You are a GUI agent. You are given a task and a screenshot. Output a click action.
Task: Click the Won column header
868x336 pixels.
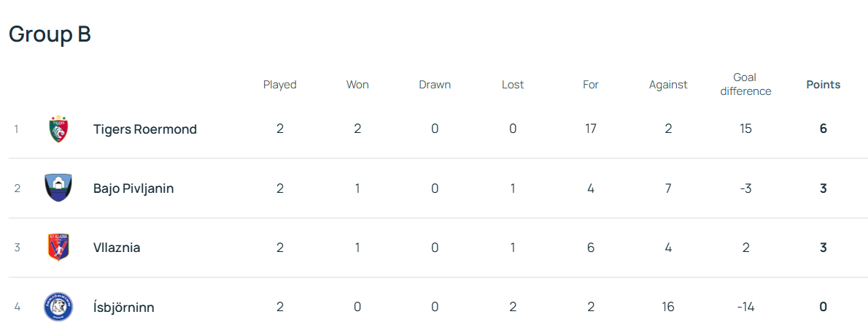(357, 85)
